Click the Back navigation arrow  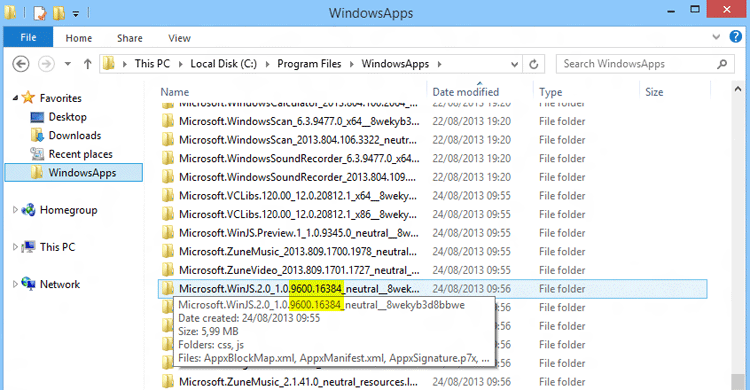pyautogui.click(x=21, y=64)
